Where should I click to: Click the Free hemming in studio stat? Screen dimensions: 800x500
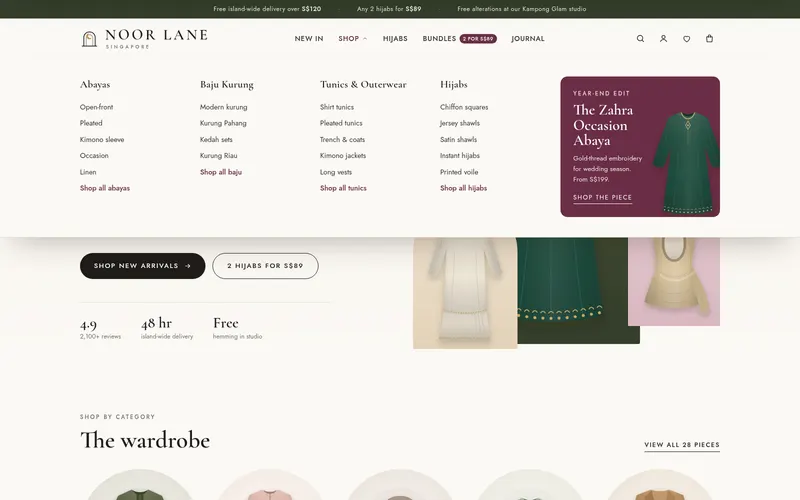(x=237, y=329)
